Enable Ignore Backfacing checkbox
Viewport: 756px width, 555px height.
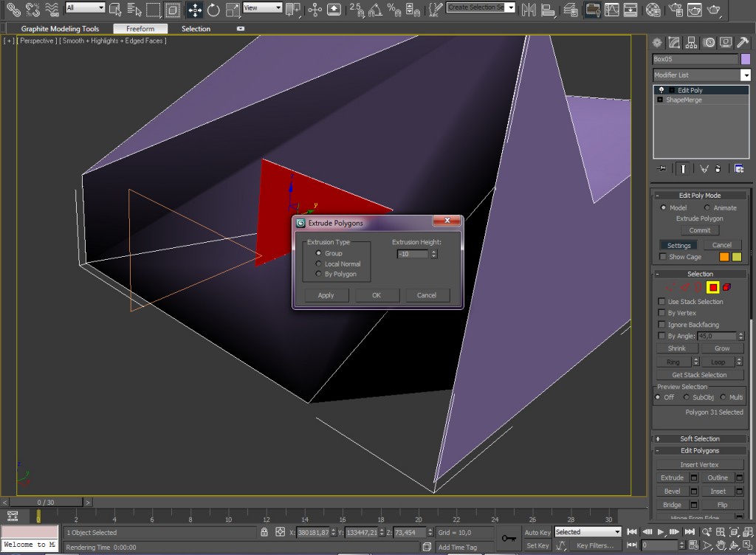[x=661, y=325]
